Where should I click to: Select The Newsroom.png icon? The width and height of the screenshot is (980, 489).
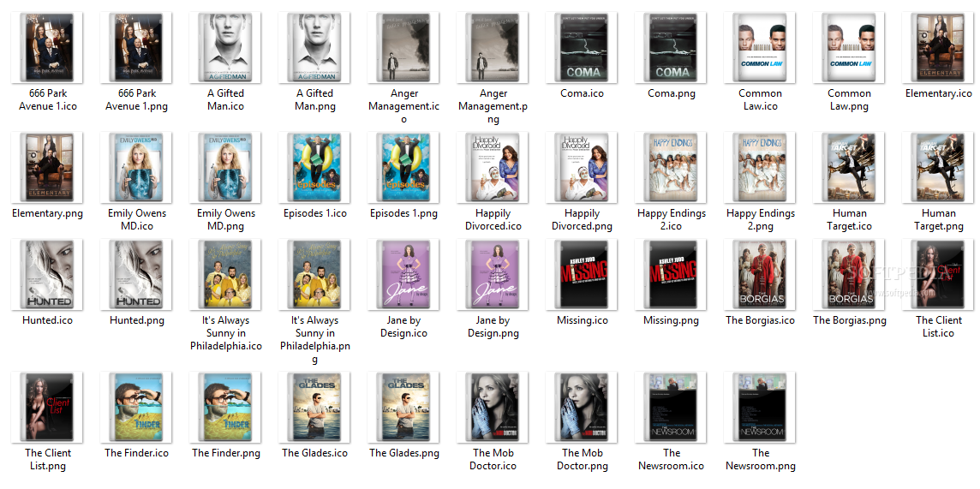(760, 407)
